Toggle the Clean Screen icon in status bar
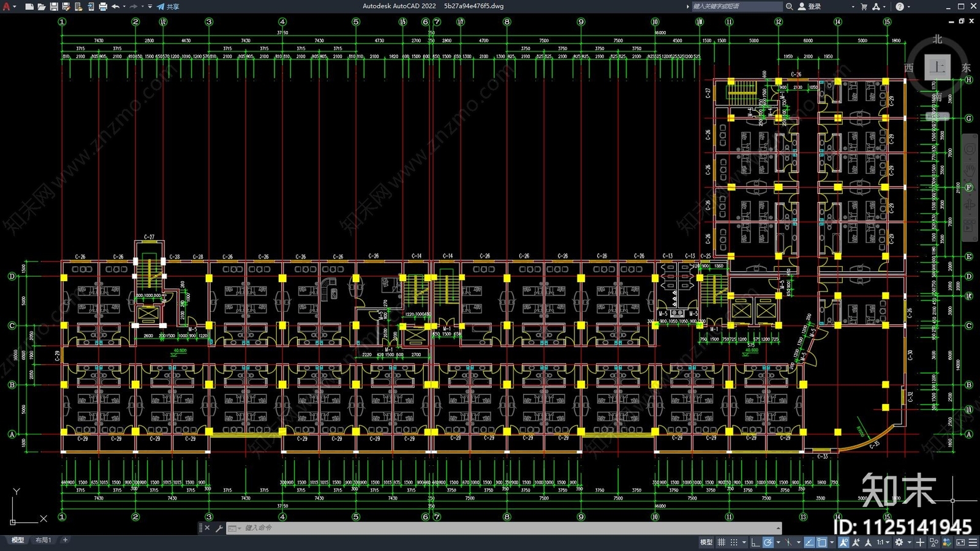This screenshot has width=980, height=551. tap(960, 542)
